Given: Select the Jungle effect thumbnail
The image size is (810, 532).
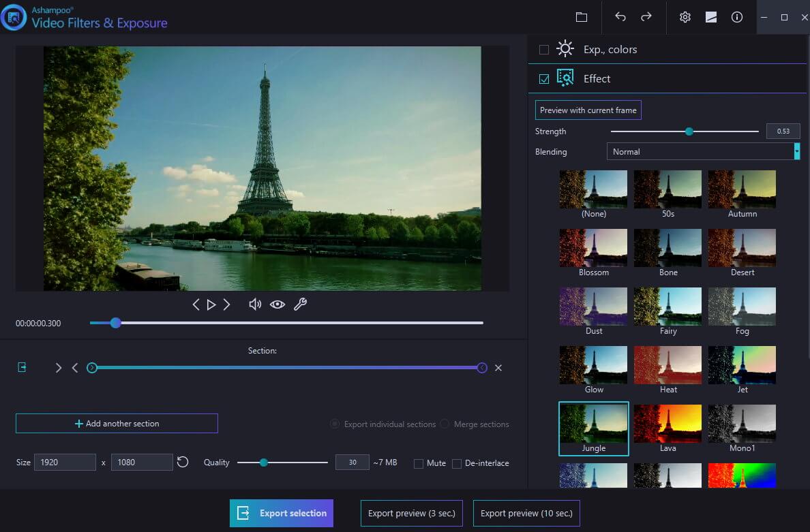Looking at the screenshot, I should click(x=593, y=423).
